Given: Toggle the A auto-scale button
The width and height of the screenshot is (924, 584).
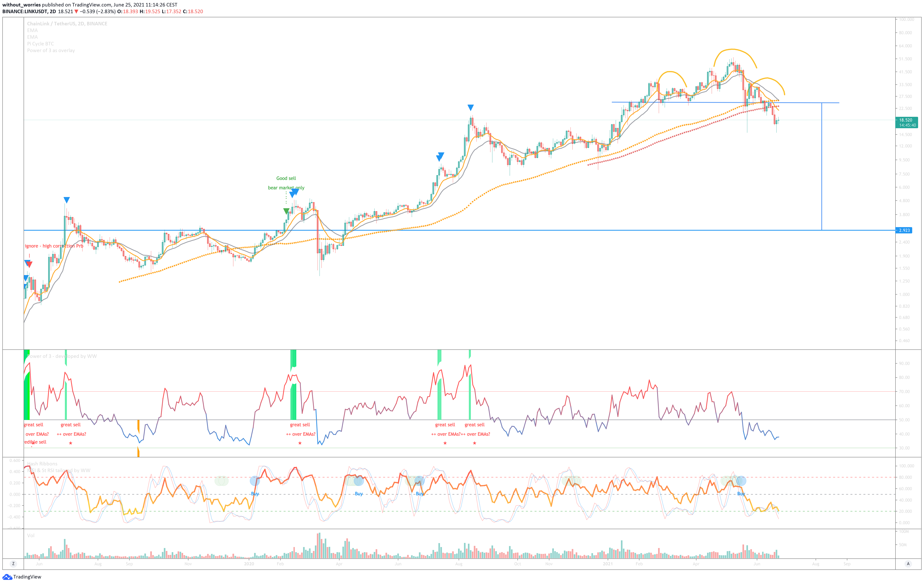Looking at the screenshot, I should (x=908, y=564).
